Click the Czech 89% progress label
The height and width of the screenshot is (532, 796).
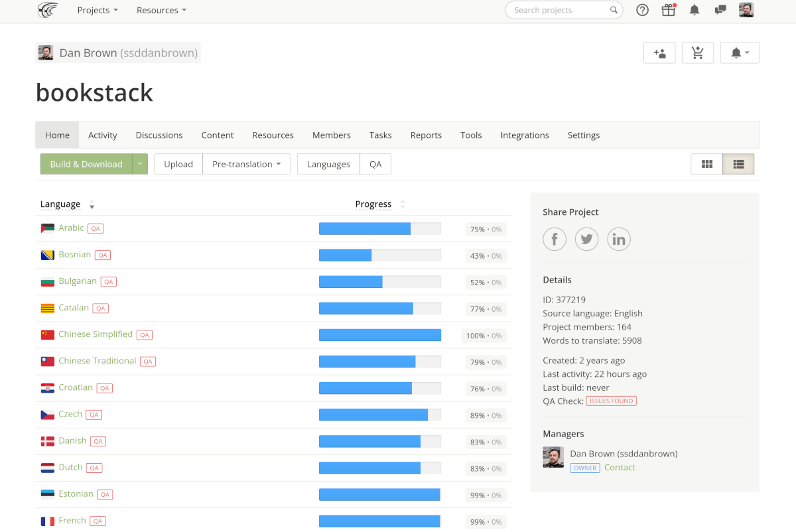tap(486, 415)
